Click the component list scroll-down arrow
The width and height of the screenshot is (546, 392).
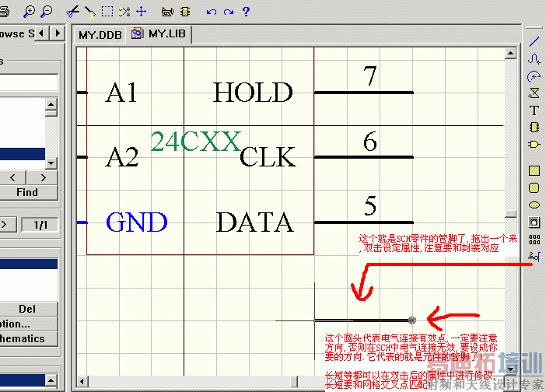tap(51, 163)
